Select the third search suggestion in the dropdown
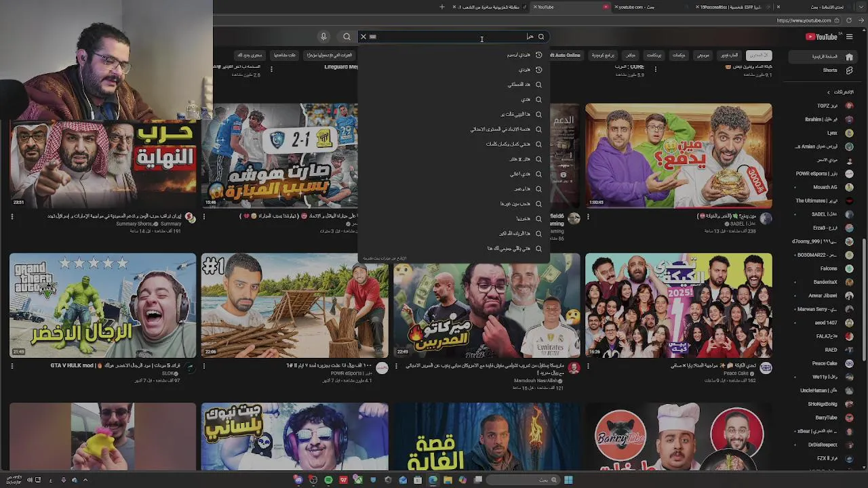Screen dimensions: 868x488 (x=453, y=85)
